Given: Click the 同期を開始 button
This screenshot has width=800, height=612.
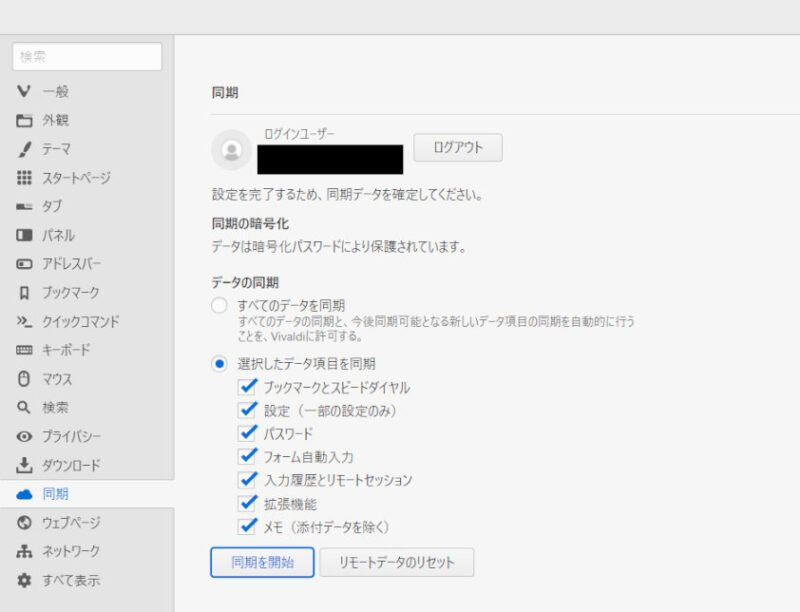Looking at the screenshot, I should click(x=262, y=562).
